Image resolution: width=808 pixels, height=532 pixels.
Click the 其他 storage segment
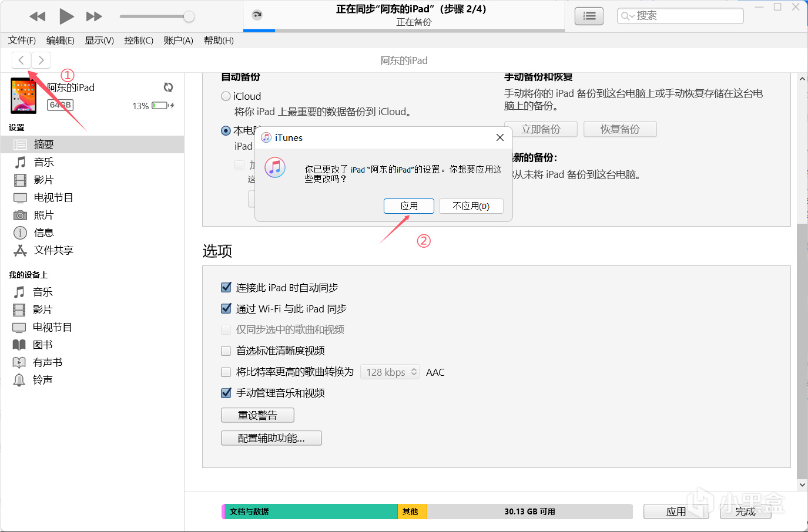(x=413, y=511)
